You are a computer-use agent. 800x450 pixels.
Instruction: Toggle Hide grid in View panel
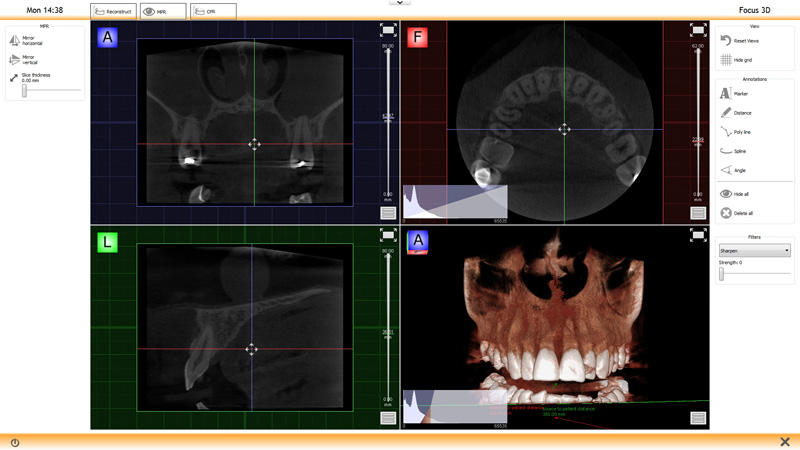coord(726,60)
